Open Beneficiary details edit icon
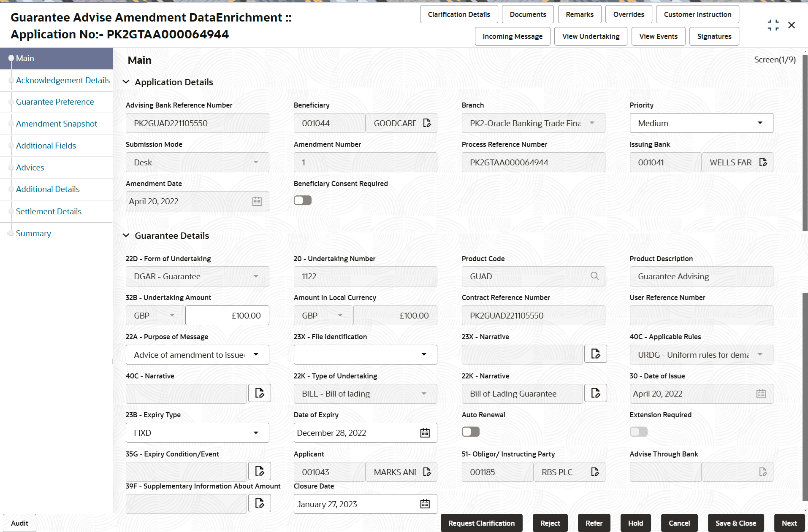808x532 pixels. pyautogui.click(x=427, y=123)
